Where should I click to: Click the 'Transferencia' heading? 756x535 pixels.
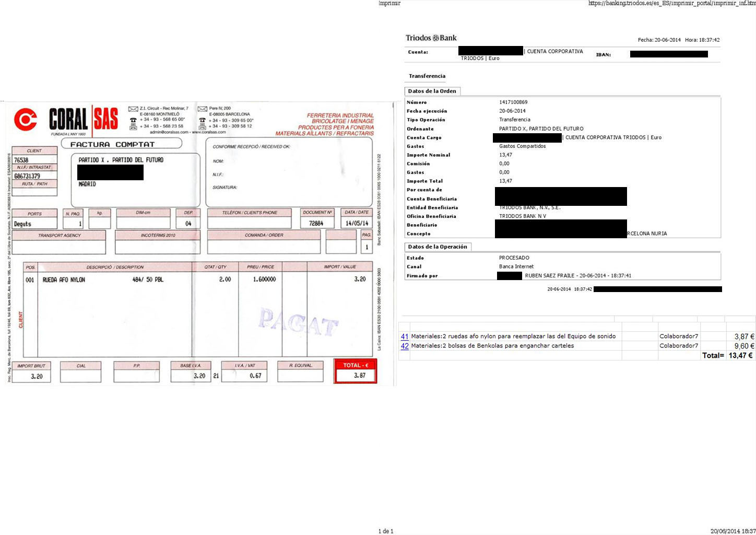[x=427, y=76]
